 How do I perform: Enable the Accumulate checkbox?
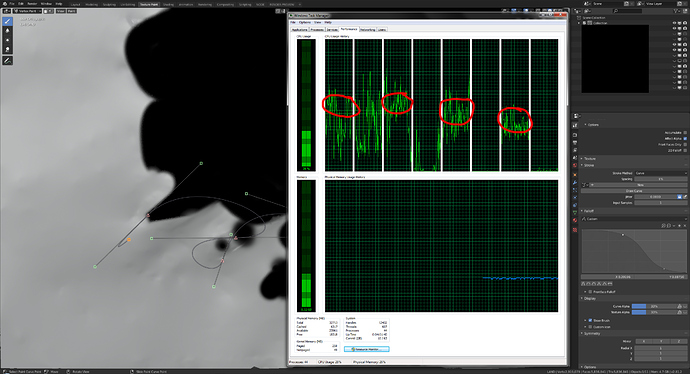point(685,132)
